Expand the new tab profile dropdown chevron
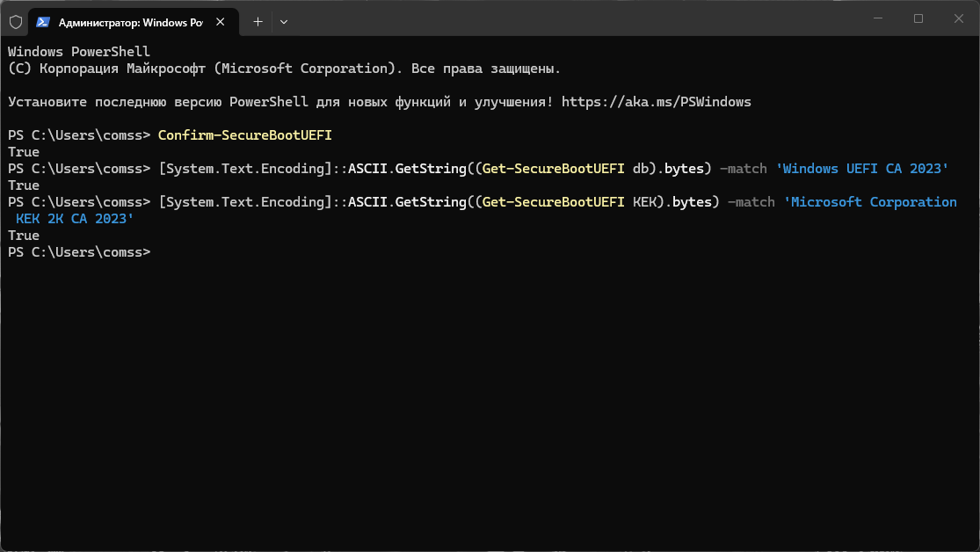980x552 pixels. 283,20
